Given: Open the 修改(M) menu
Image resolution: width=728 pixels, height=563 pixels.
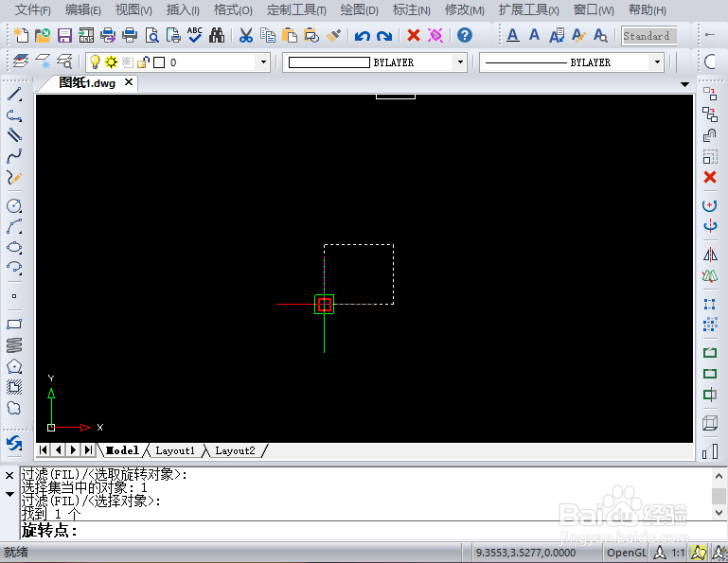Looking at the screenshot, I should pos(464,9).
